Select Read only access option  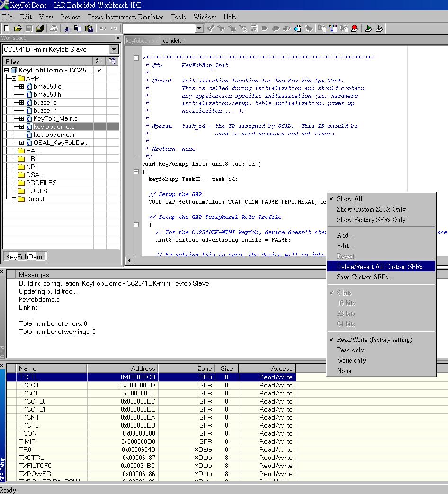coord(350,350)
